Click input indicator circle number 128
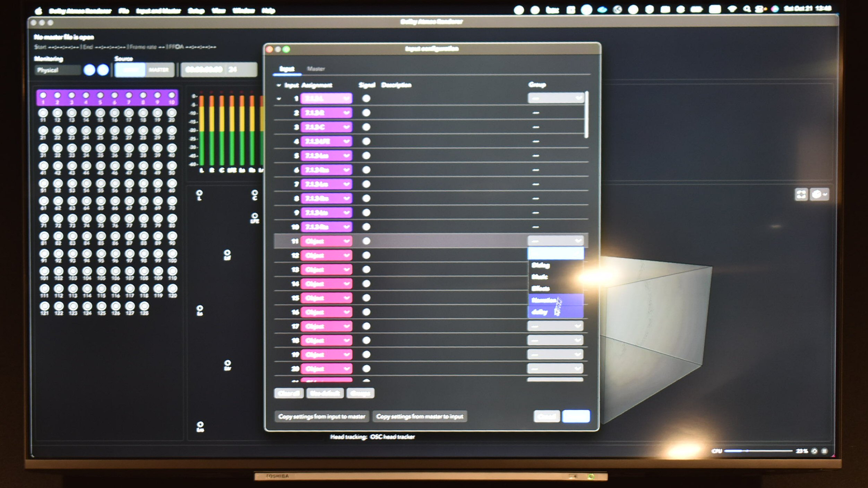The width and height of the screenshot is (868, 488). click(144, 306)
